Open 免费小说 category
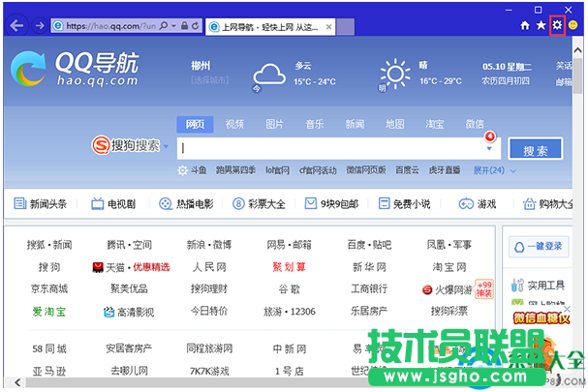Image resolution: width=588 pixels, height=392 pixels. [x=404, y=204]
